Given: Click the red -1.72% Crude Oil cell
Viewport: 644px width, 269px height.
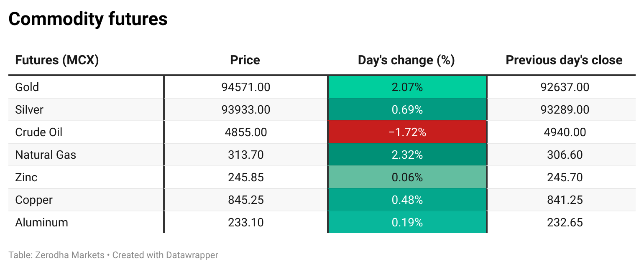Looking at the screenshot, I should [407, 132].
